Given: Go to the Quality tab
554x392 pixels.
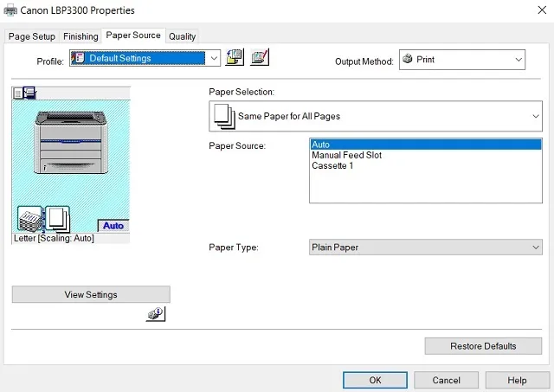Looking at the screenshot, I should pyautogui.click(x=182, y=36).
